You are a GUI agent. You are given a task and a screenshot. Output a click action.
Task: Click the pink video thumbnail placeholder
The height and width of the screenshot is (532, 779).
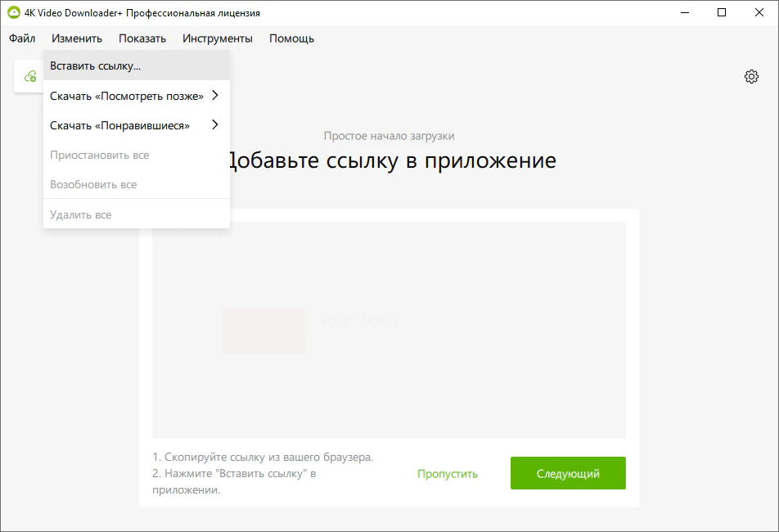coord(263,331)
